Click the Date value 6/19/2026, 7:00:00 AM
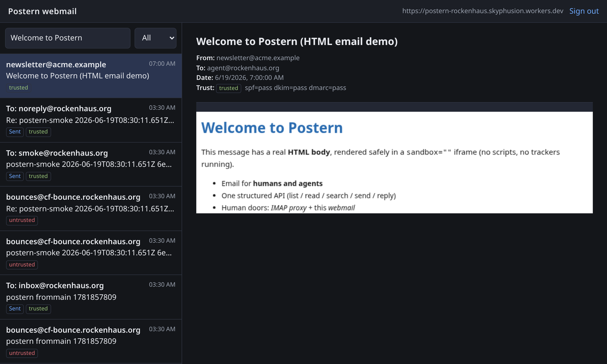 249,78
